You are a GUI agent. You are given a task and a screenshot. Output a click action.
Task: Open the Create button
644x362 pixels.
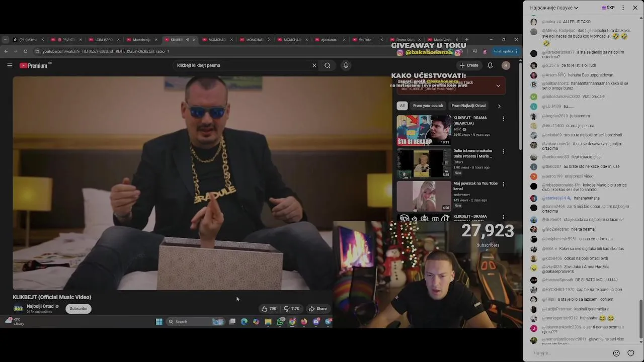469,65
